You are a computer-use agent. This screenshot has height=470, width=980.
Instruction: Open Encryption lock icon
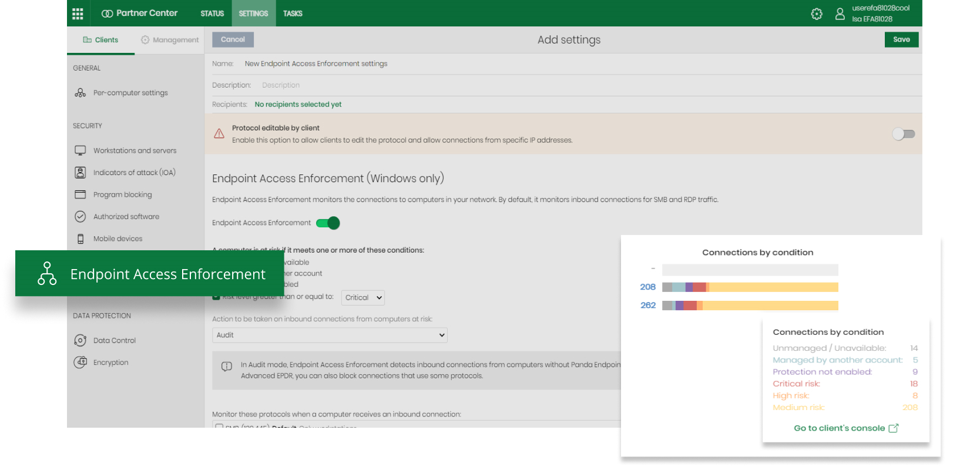[80, 362]
